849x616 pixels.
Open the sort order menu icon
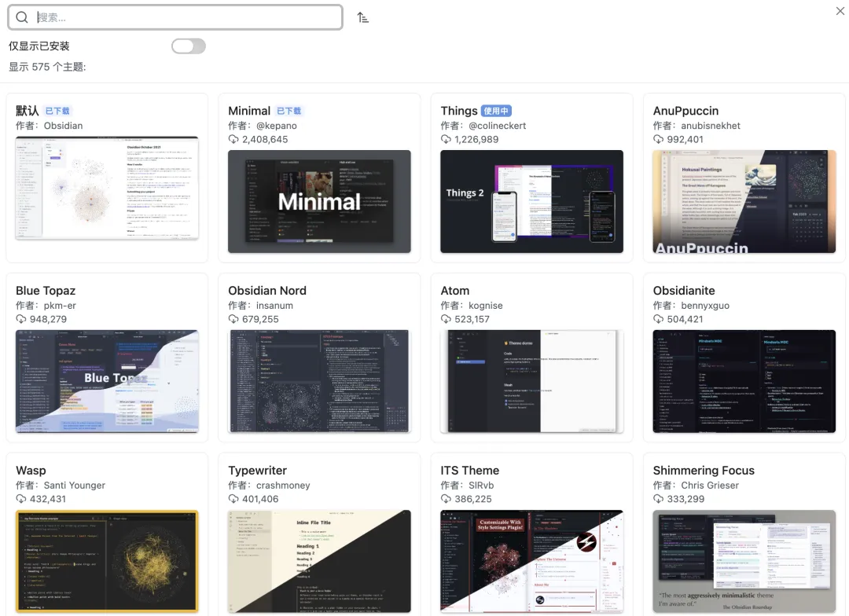tap(362, 17)
